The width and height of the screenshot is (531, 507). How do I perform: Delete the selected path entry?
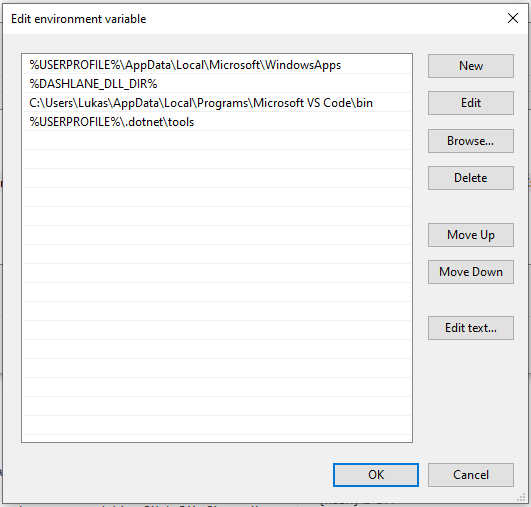coord(471,178)
